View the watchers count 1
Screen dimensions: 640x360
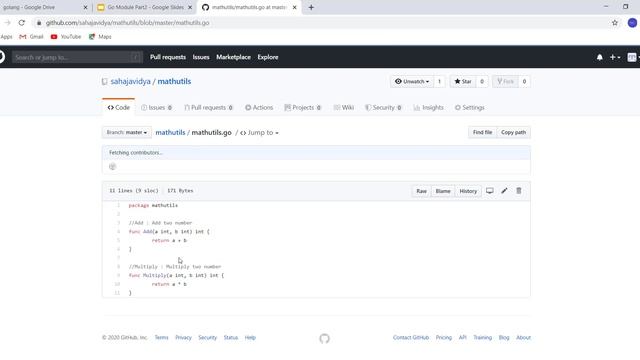(x=439, y=82)
